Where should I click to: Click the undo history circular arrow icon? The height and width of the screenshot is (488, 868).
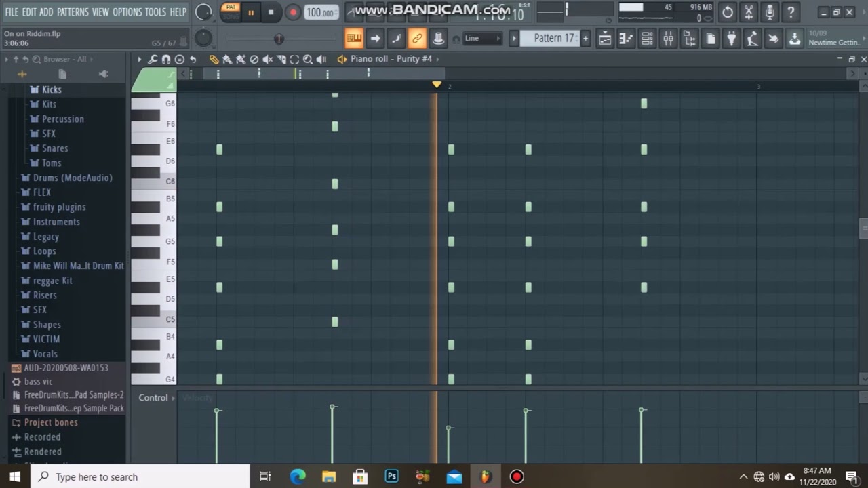[728, 12]
